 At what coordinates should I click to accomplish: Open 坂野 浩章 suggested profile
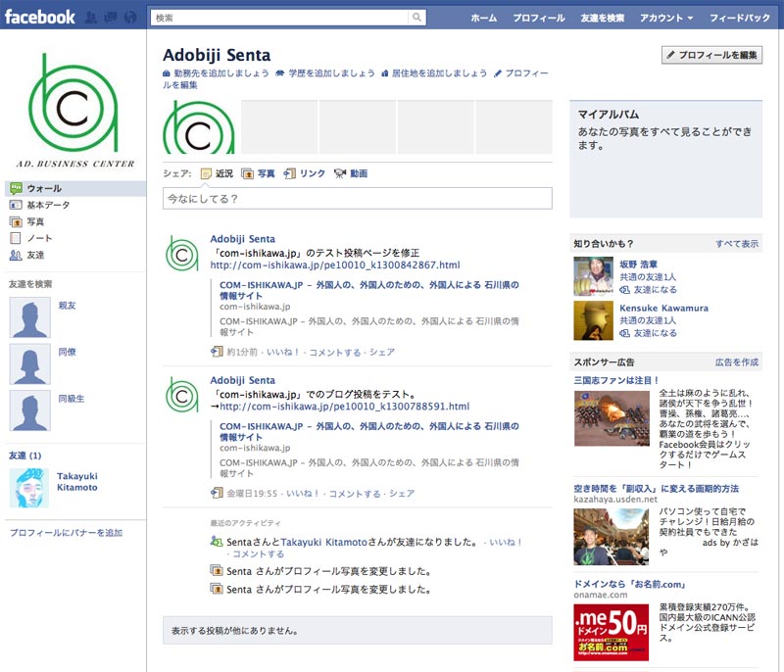coord(639,264)
